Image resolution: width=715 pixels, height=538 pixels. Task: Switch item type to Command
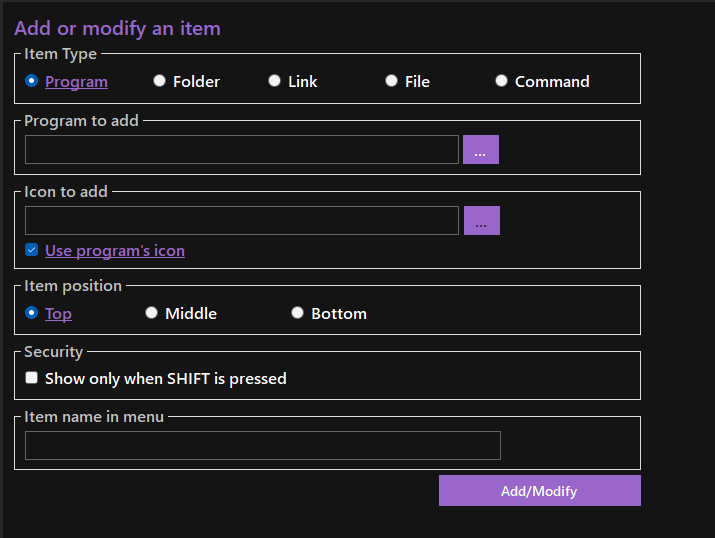click(501, 81)
